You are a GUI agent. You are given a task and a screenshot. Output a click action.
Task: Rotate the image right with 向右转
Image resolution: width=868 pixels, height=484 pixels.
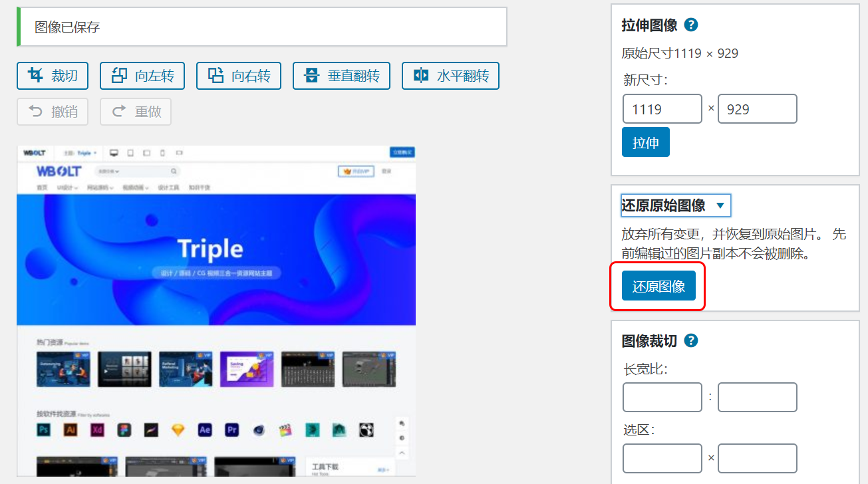[x=238, y=75]
